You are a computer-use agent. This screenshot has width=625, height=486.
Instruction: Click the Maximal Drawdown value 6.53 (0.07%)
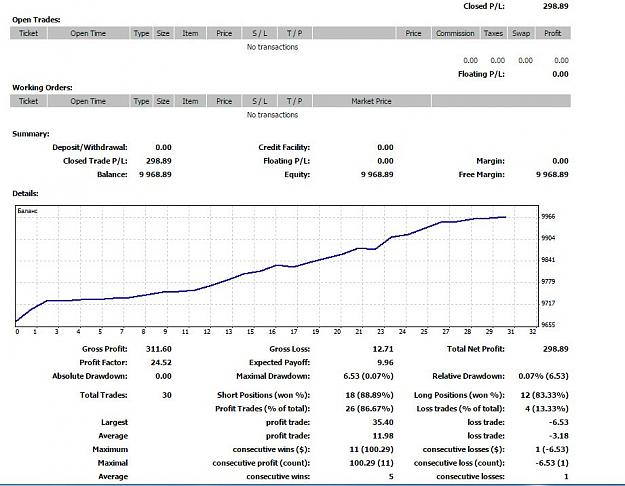point(368,376)
